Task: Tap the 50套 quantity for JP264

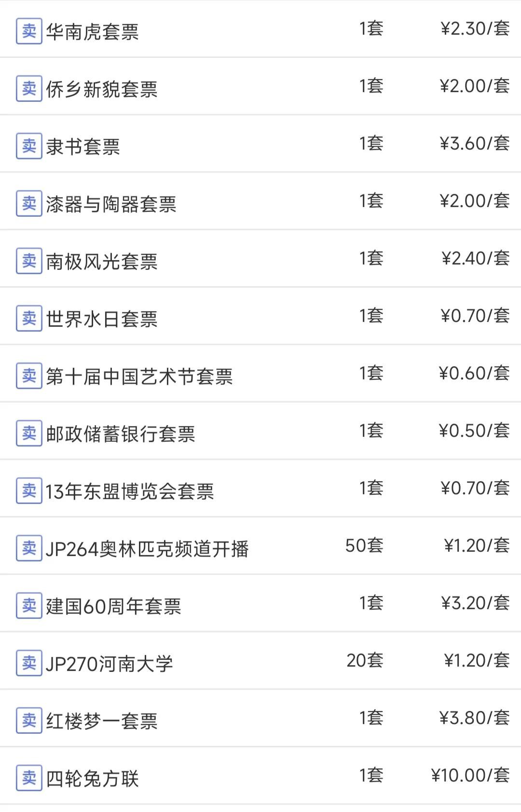Action: click(364, 546)
